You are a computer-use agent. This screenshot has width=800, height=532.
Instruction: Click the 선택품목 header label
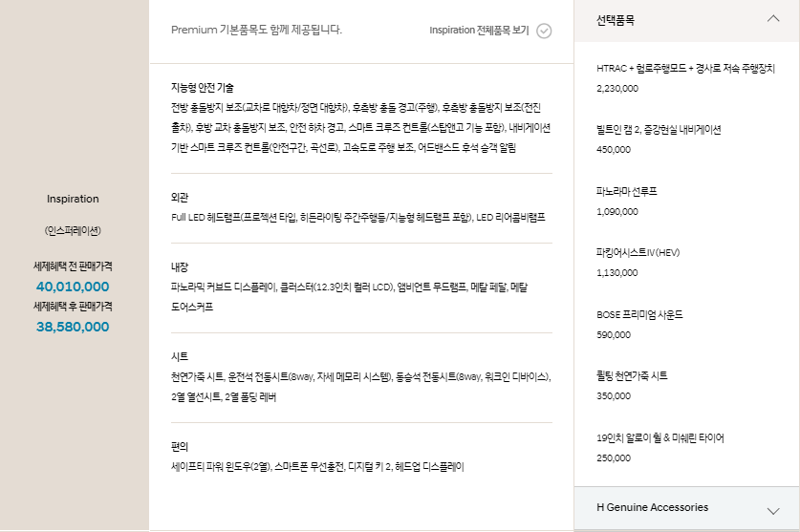click(616, 20)
